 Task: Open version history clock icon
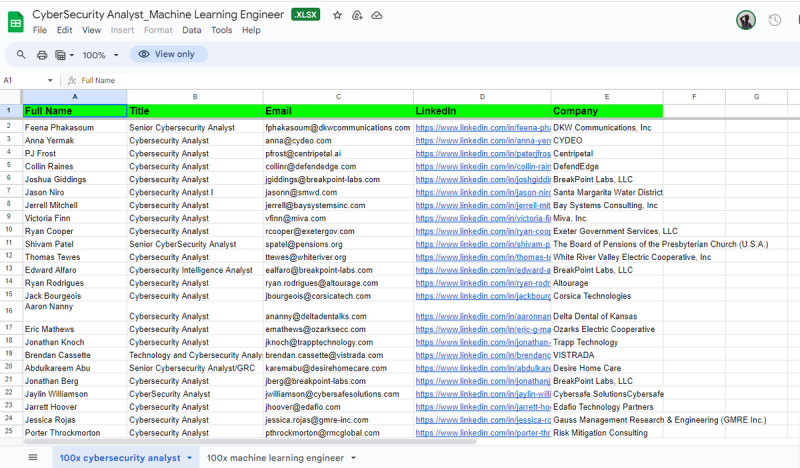tap(774, 20)
